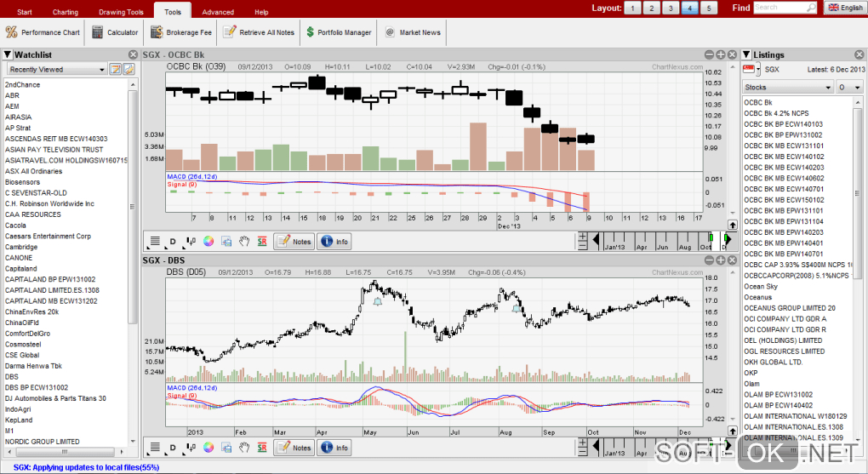
Task: Open the Portfolio Manager
Action: [339, 32]
